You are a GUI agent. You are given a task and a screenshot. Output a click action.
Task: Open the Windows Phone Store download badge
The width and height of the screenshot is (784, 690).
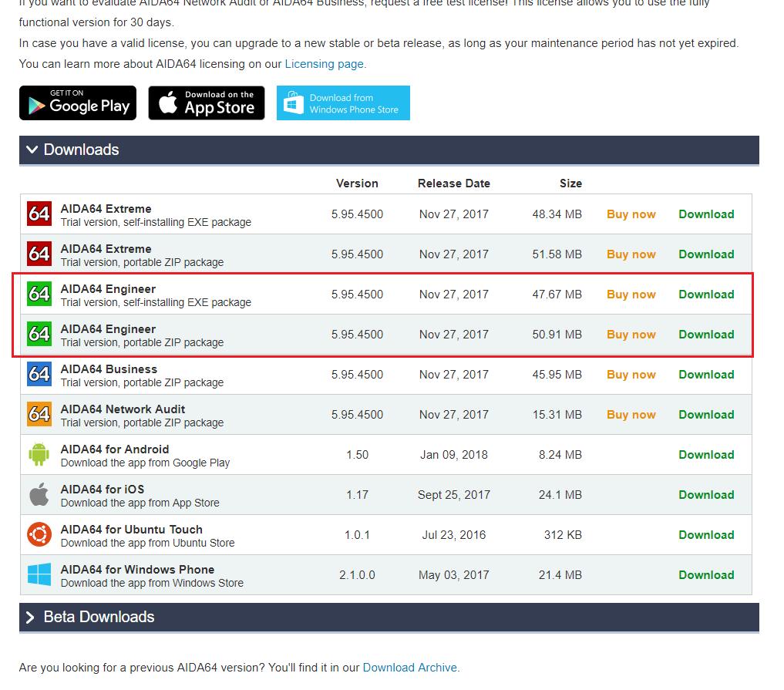point(343,103)
